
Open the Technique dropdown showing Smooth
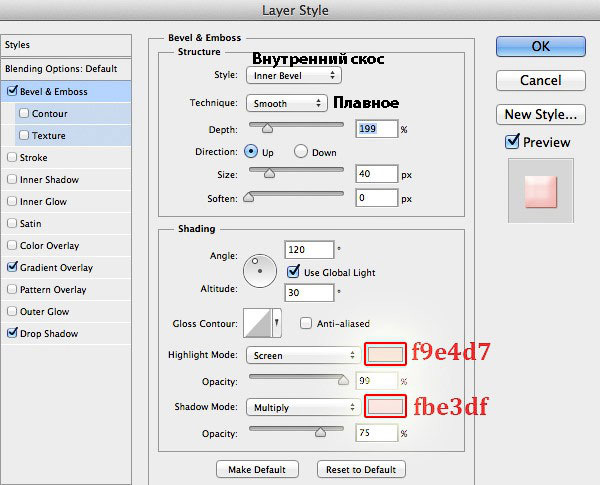click(287, 103)
